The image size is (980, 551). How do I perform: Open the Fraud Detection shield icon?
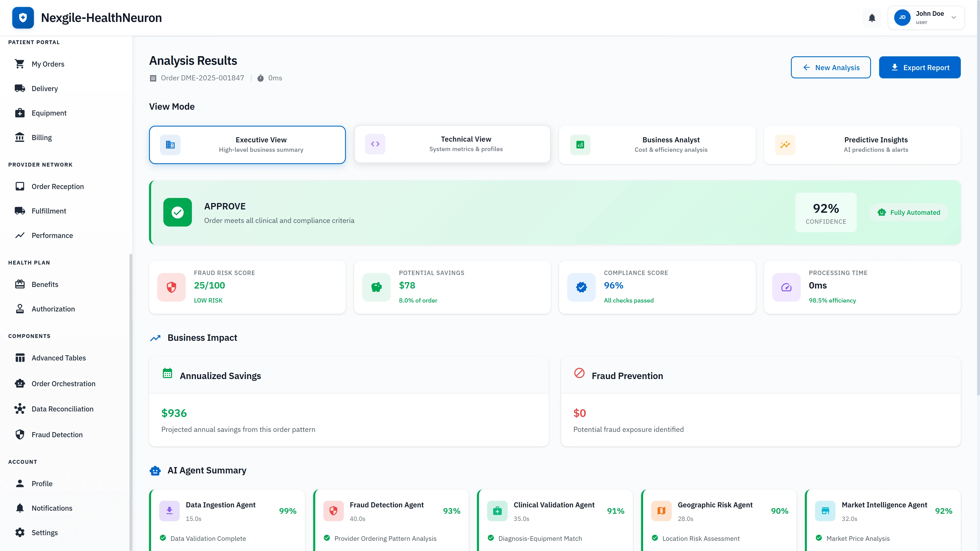click(x=20, y=434)
